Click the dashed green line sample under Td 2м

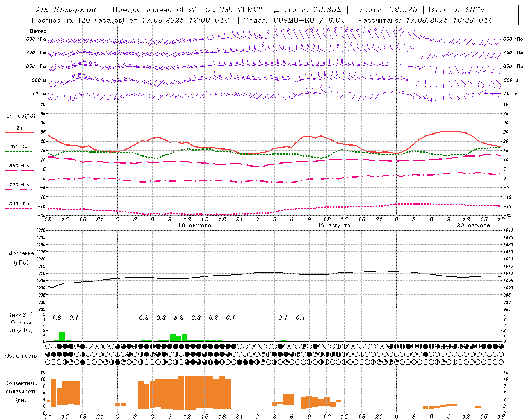point(18,151)
